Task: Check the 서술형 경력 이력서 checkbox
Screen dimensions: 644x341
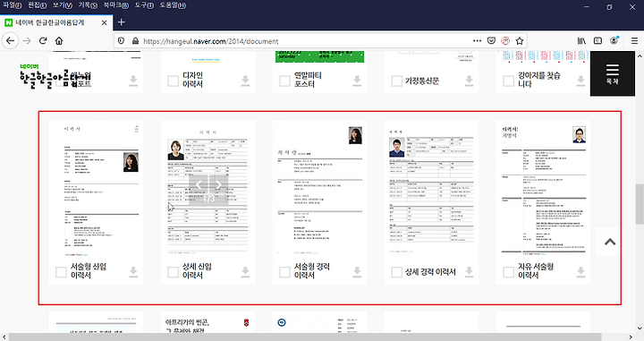Action: pyautogui.click(x=284, y=272)
